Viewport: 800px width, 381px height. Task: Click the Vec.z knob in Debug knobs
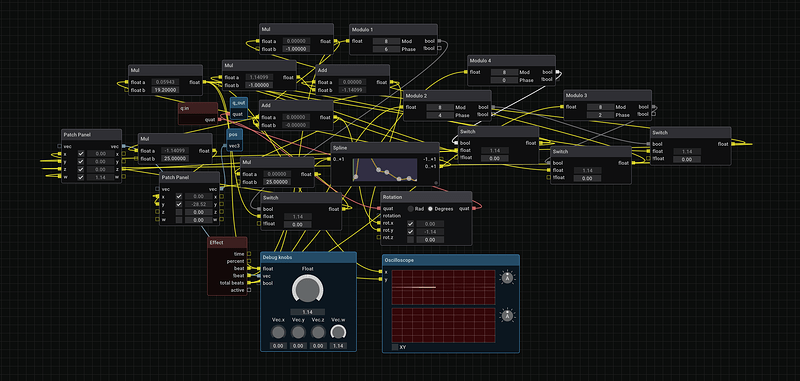(x=318, y=333)
